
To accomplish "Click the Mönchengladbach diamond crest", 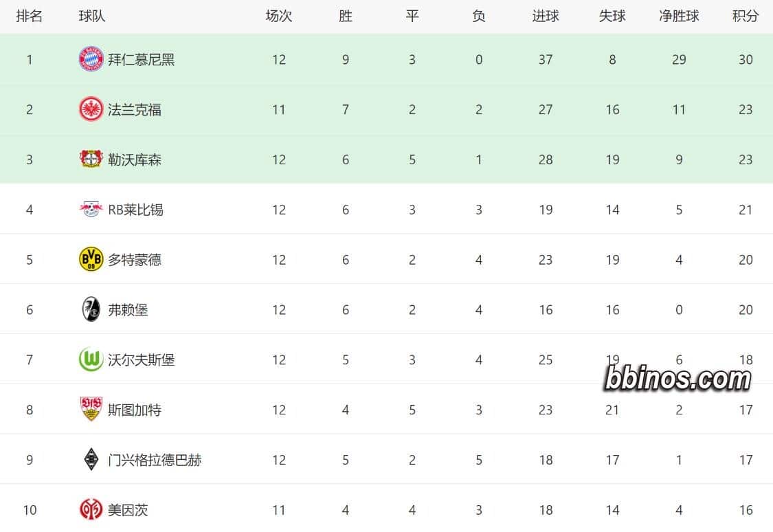I will click(91, 460).
